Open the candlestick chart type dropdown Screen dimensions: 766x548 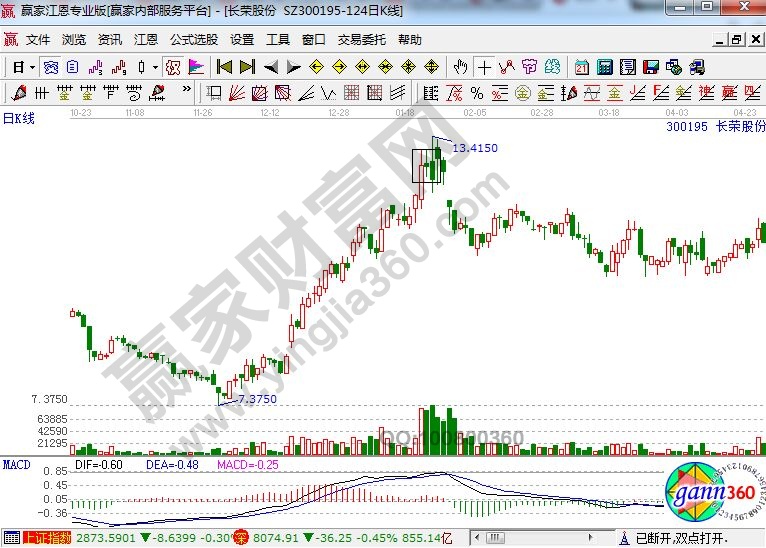coord(147,67)
